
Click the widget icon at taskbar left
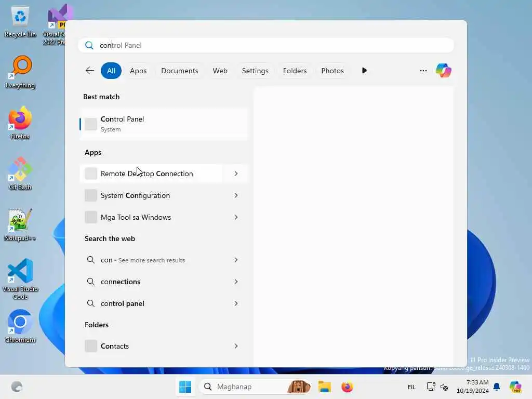click(17, 387)
